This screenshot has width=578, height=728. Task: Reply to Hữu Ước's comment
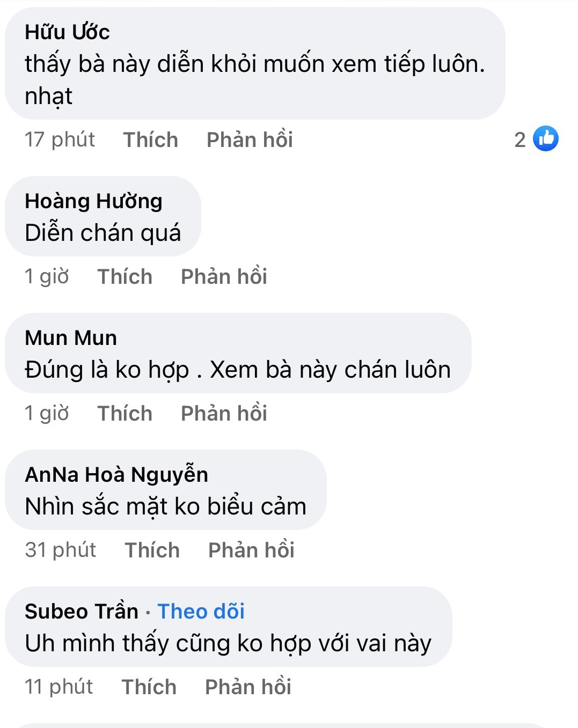[x=250, y=140]
